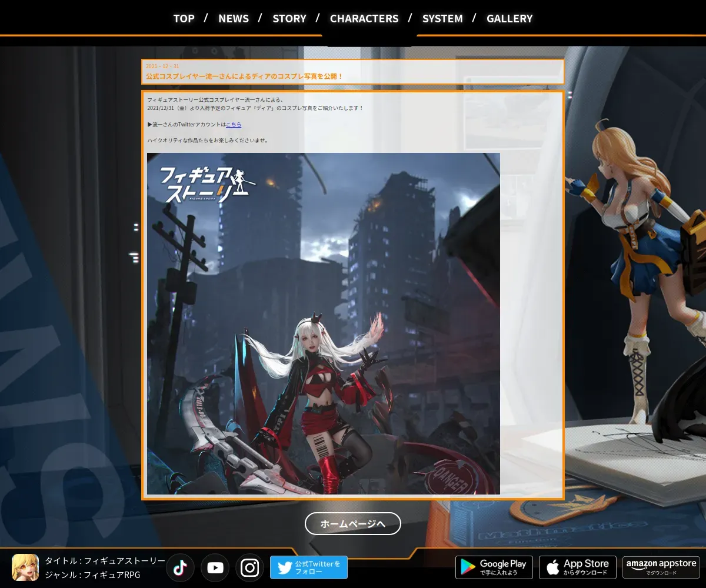The width and height of the screenshot is (706, 588).
Task: Open the Amazon Appstore download badge
Action: [661, 567]
